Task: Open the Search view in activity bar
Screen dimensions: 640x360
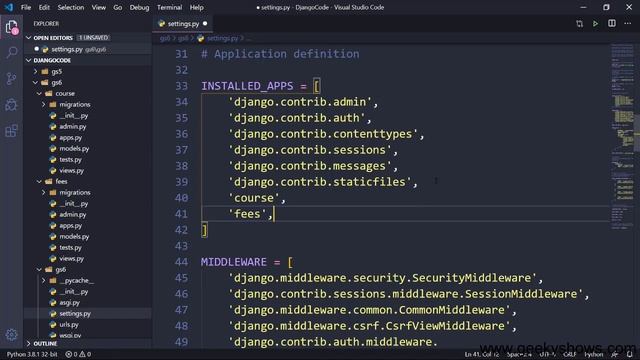Action: 11,52
